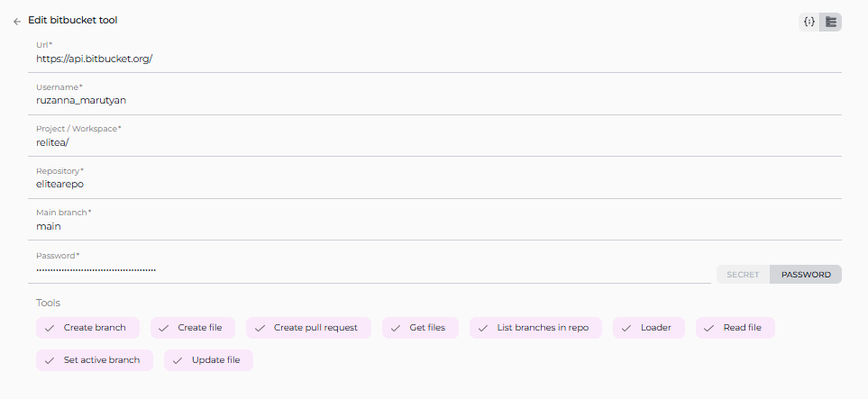Select the PASSWORD authentication option
Screen dimensions: 868x399
[806, 275]
